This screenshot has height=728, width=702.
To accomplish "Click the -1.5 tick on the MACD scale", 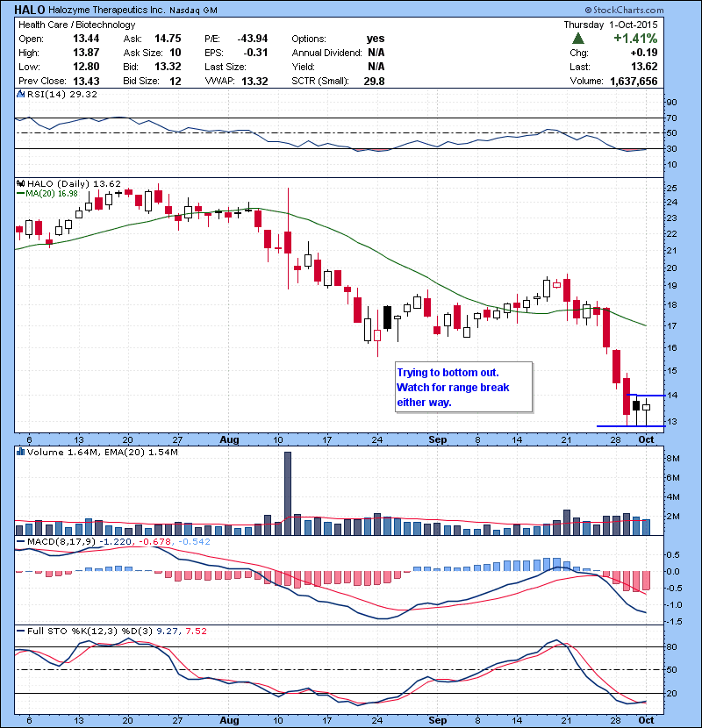I will [674, 622].
